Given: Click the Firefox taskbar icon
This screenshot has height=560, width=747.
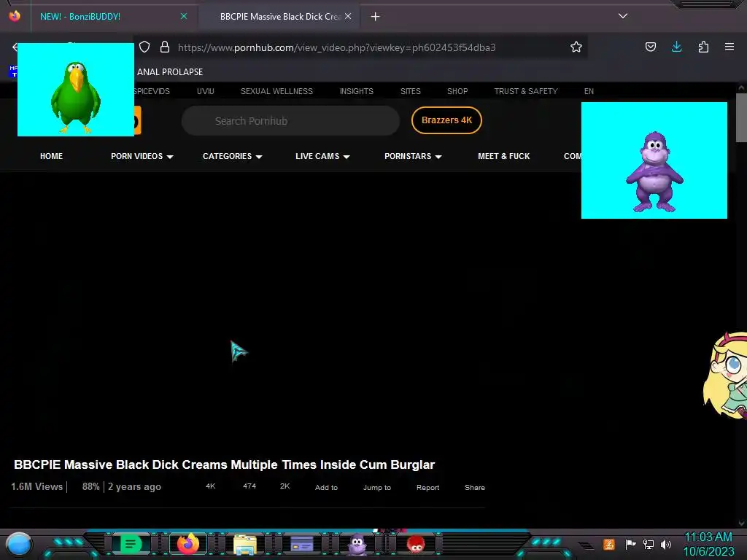Looking at the screenshot, I should pyautogui.click(x=188, y=544).
